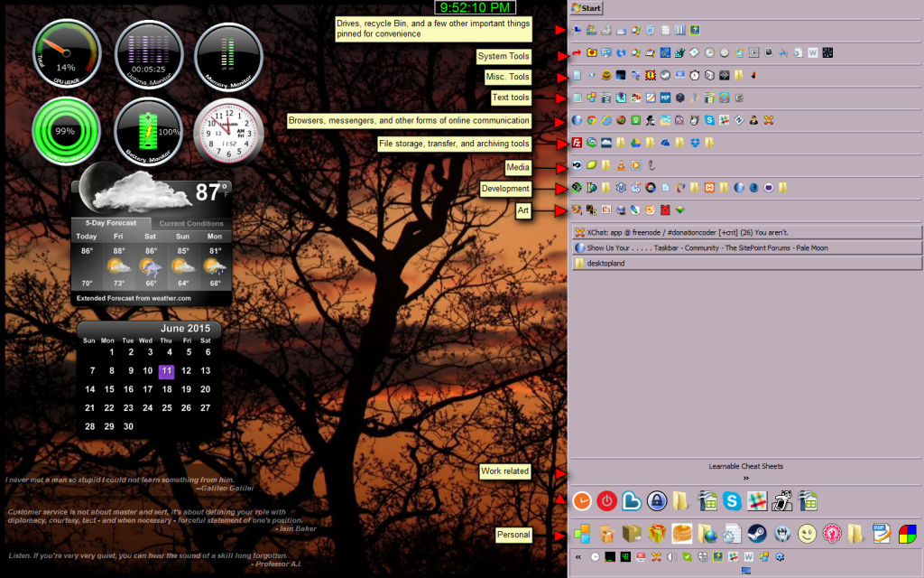
Task: Launch Steam from the Personal toolbar
Action: [x=756, y=534]
